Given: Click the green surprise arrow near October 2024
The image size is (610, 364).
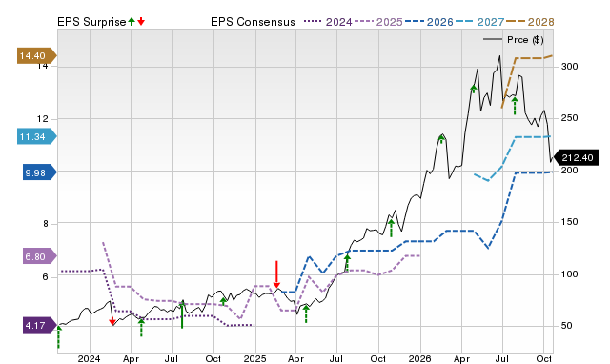Looking at the screenshot, I should point(223,301).
